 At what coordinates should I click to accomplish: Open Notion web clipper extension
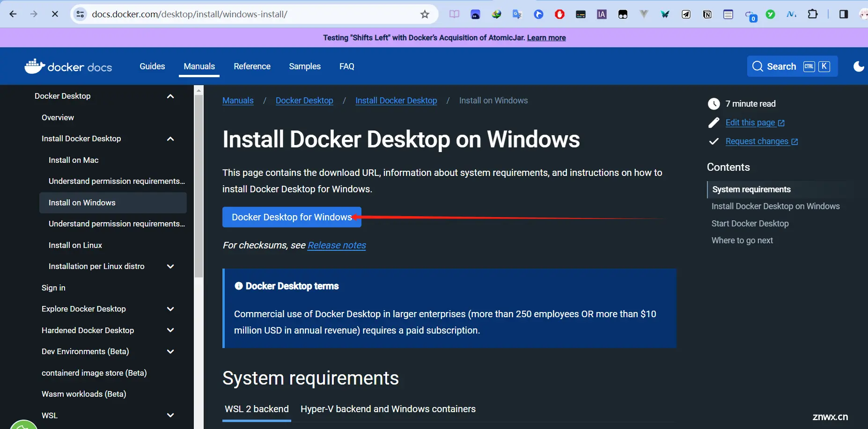pyautogui.click(x=707, y=14)
